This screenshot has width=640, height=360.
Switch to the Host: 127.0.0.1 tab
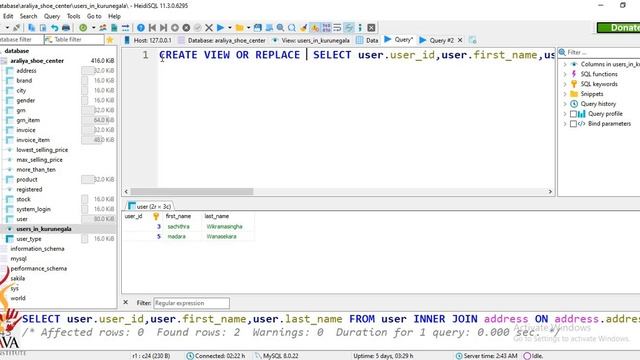coord(148,40)
